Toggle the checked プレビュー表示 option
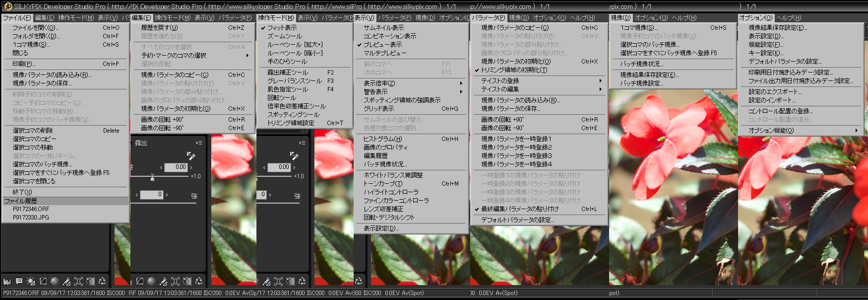 [x=382, y=45]
